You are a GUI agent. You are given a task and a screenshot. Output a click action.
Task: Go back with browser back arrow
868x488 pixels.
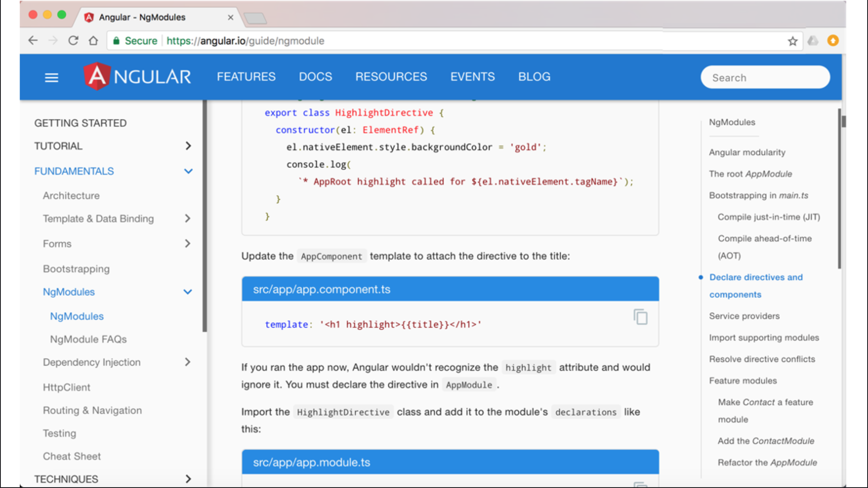coord(33,41)
